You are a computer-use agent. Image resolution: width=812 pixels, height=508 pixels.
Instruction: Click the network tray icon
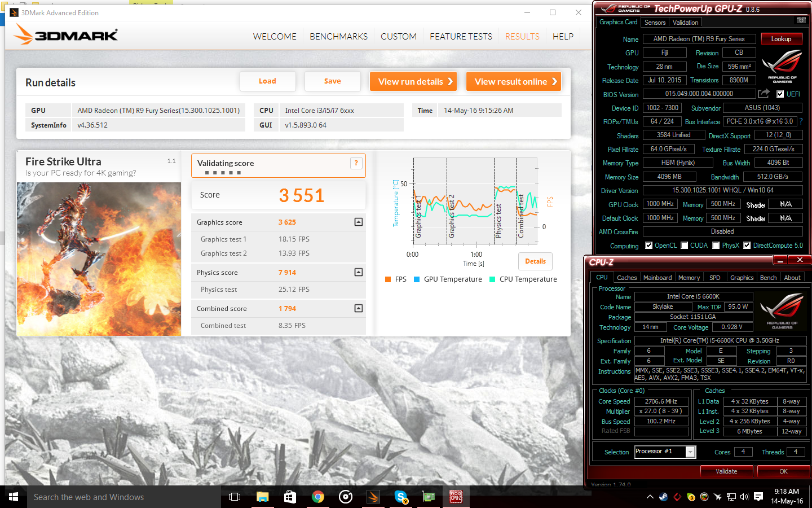[731, 497]
